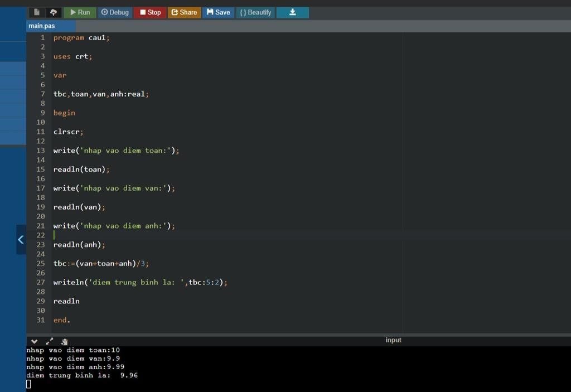The width and height of the screenshot is (571, 392).
Task: Stop the running program
Action: pyautogui.click(x=150, y=12)
